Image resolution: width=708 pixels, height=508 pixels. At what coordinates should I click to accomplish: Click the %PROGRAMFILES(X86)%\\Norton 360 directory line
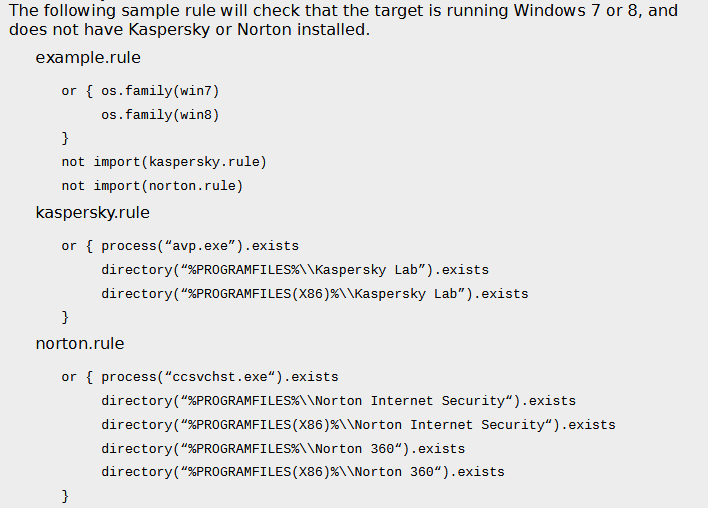pyautogui.click(x=303, y=472)
